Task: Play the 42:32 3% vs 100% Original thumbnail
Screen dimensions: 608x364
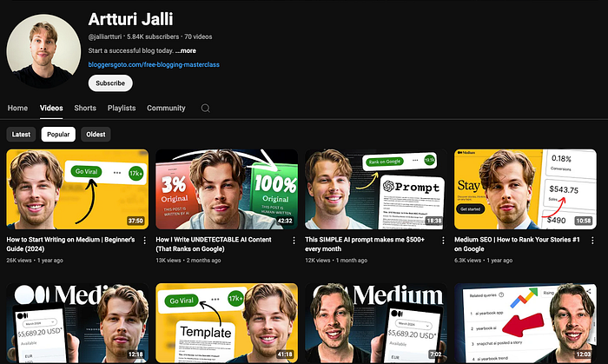Action: point(227,189)
